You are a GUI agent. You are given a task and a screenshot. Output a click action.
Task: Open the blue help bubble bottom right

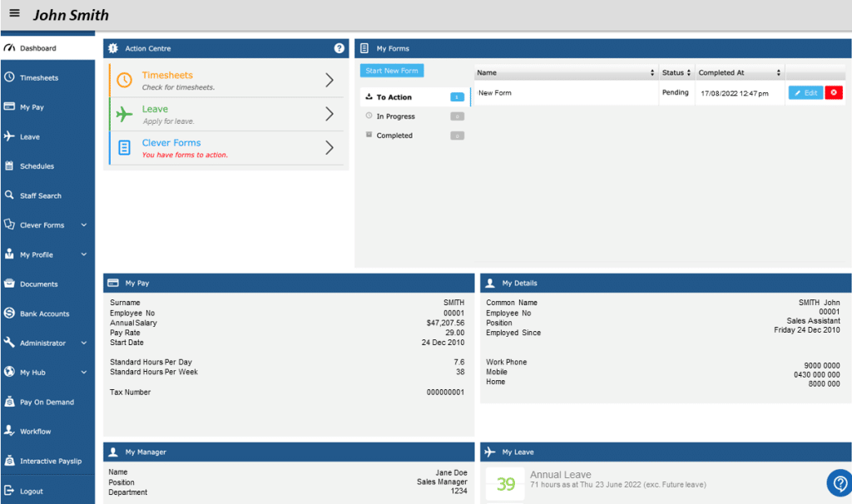coord(839,483)
